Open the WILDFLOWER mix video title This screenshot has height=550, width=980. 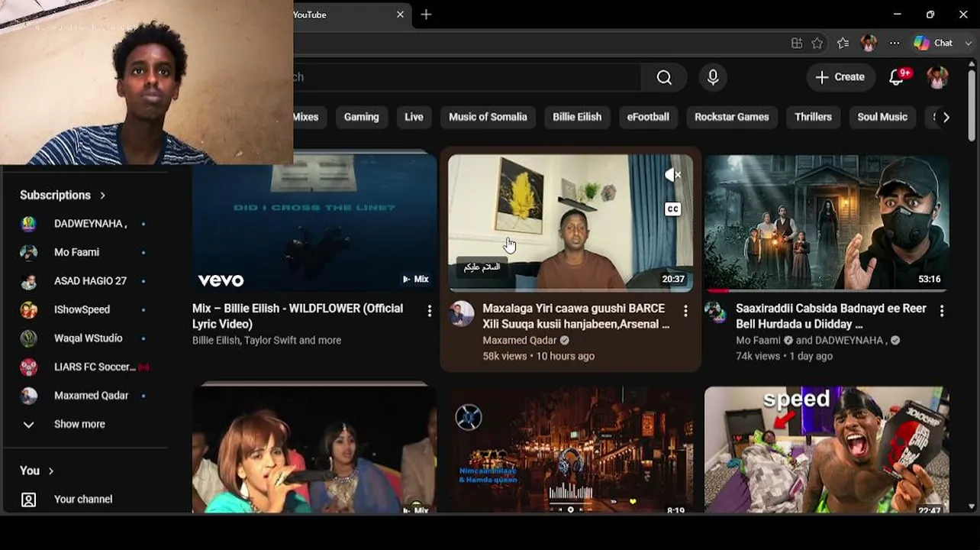click(x=298, y=316)
